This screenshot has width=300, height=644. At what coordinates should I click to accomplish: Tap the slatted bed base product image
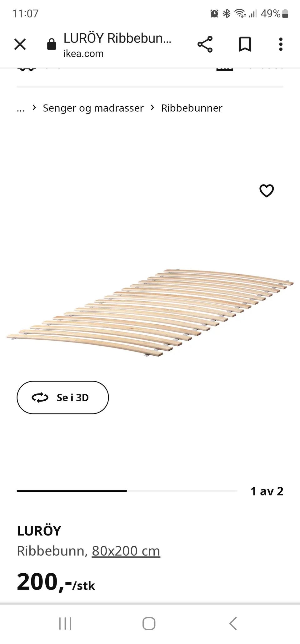tap(150, 313)
